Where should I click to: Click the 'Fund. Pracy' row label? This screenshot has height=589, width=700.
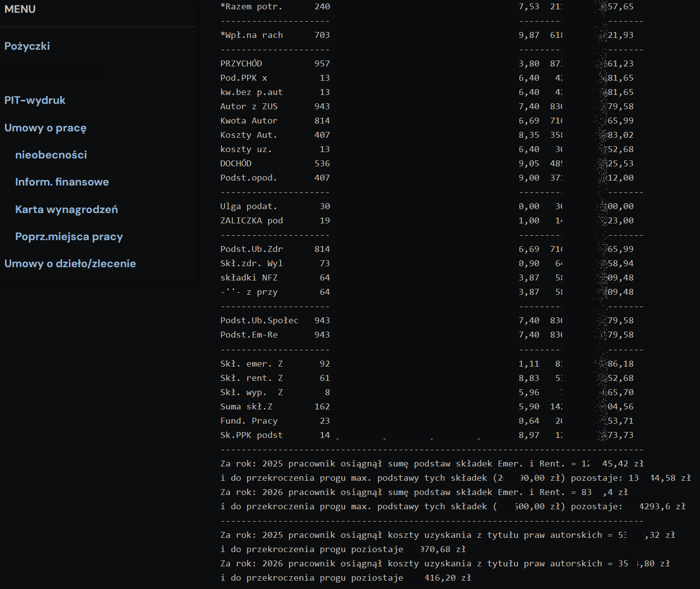249,421
